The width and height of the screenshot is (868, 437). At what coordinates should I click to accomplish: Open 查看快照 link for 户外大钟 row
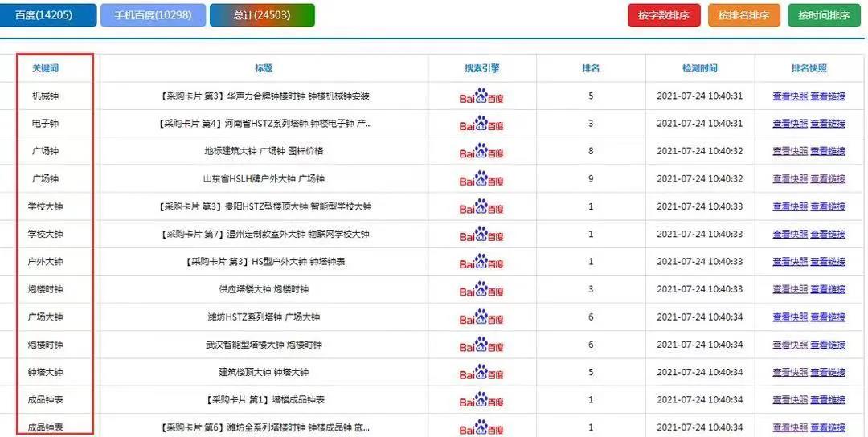point(789,262)
